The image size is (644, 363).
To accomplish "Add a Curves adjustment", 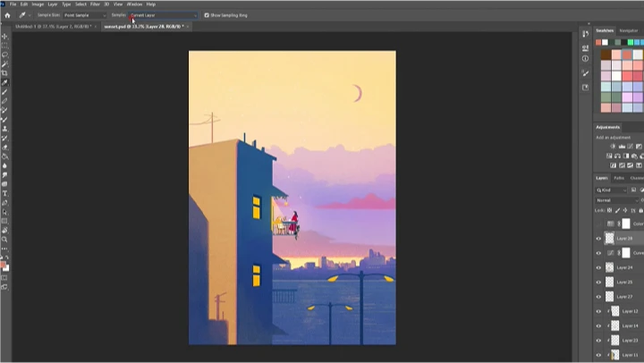I will pos(630,147).
